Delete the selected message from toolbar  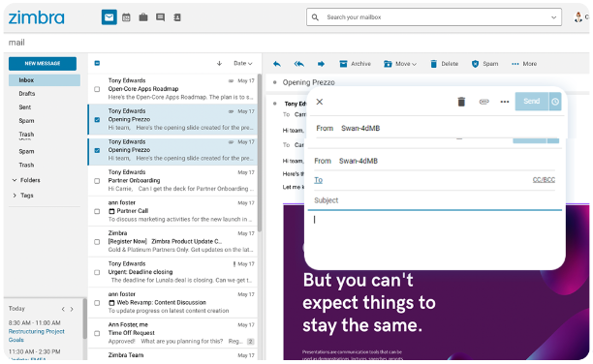coord(445,64)
